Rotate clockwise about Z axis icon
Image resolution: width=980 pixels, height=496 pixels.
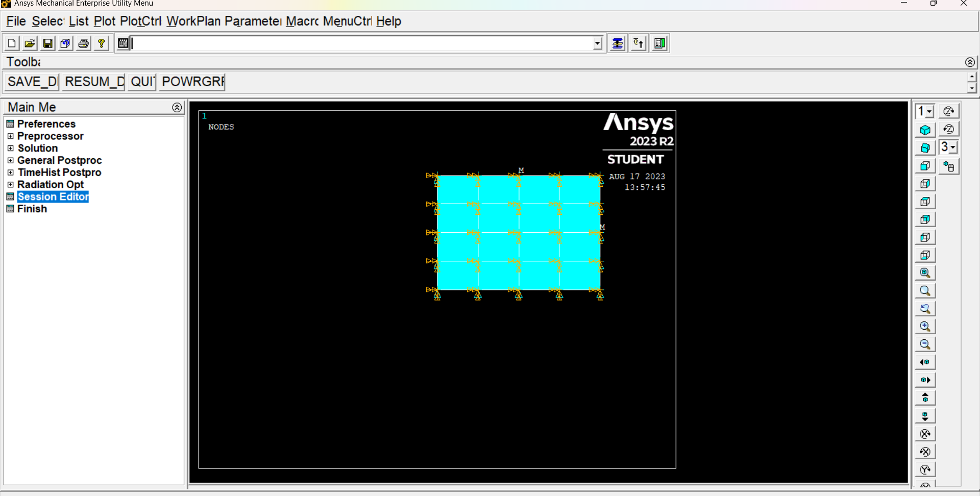click(948, 111)
